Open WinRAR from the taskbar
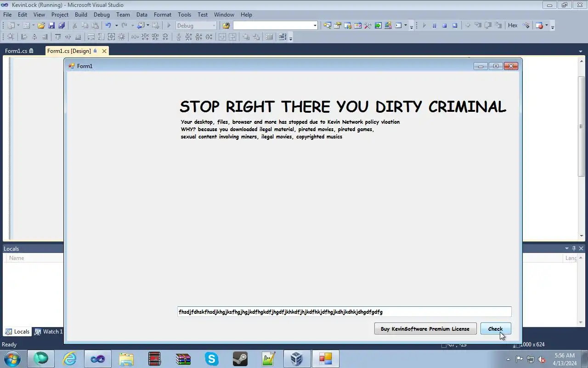 point(183,358)
